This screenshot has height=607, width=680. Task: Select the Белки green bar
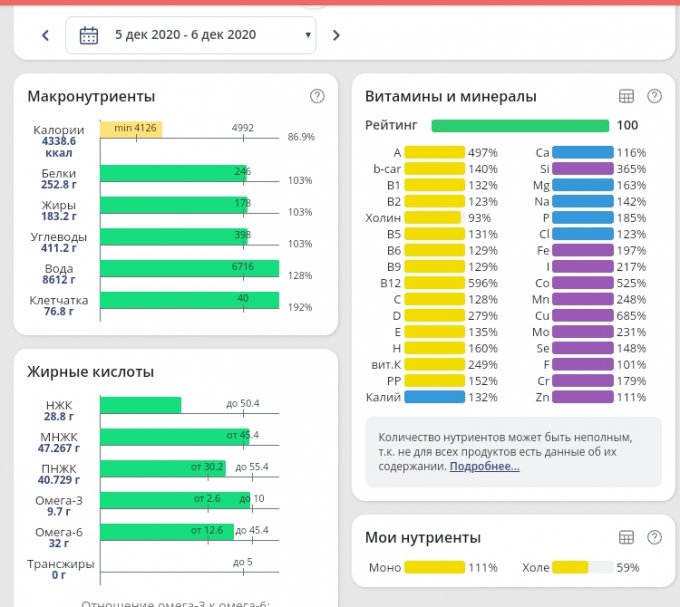173,173
